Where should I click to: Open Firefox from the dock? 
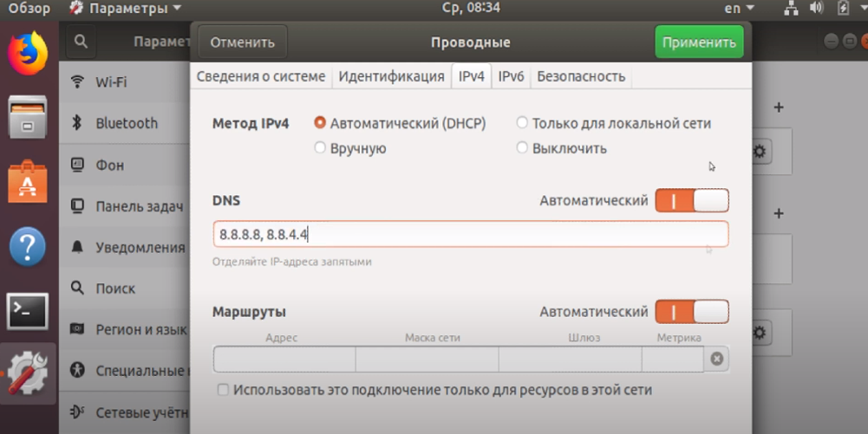point(28,53)
